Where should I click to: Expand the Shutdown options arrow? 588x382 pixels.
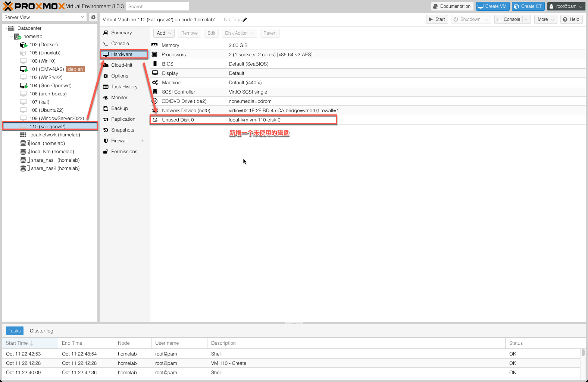487,19
